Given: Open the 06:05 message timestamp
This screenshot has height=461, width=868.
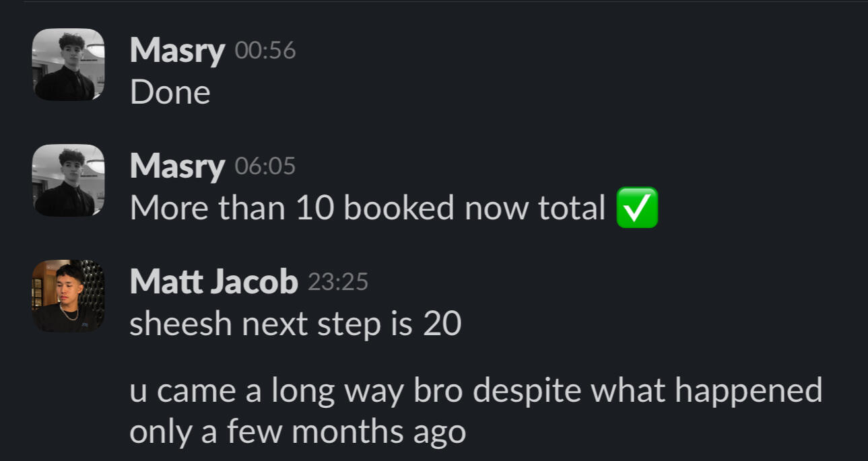Looking at the screenshot, I should pos(265,167).
